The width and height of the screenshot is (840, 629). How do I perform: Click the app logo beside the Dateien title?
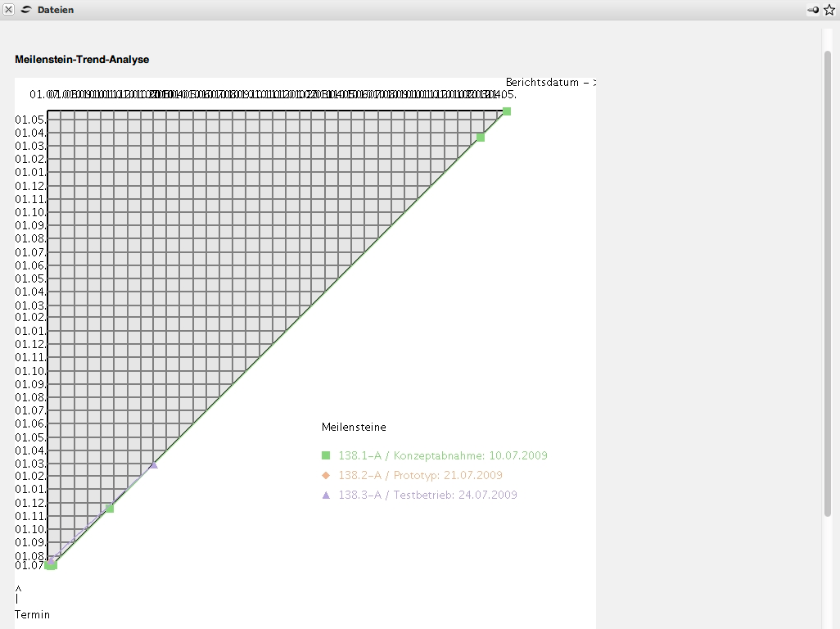point(26,10)
